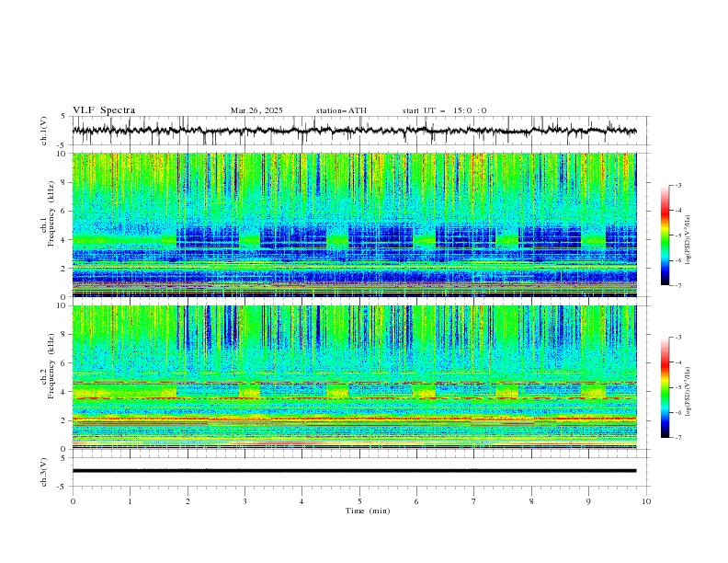Select the ch.2 "Frequency (kHz)" axis label
The width and height of the screenshot is (728, 563).
51,366
